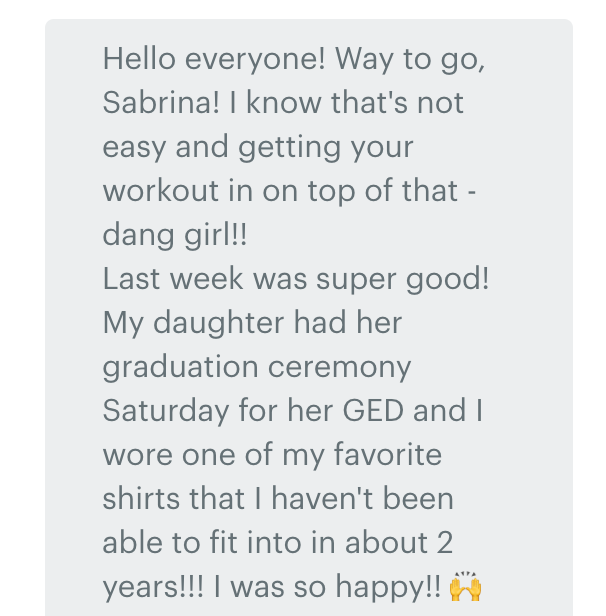This screenshot has height=616, width=606.
Task: Click the word "workout" in the message
Action: (161, 191)
